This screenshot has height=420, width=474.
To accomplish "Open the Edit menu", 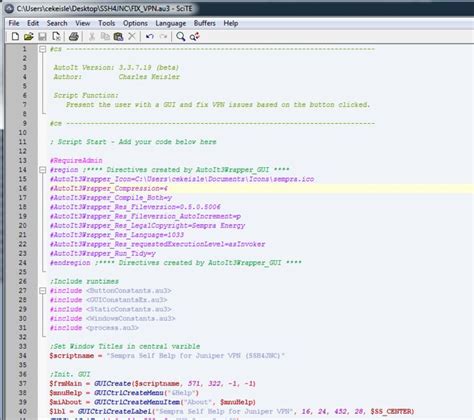I will click(x=33, y=23).
